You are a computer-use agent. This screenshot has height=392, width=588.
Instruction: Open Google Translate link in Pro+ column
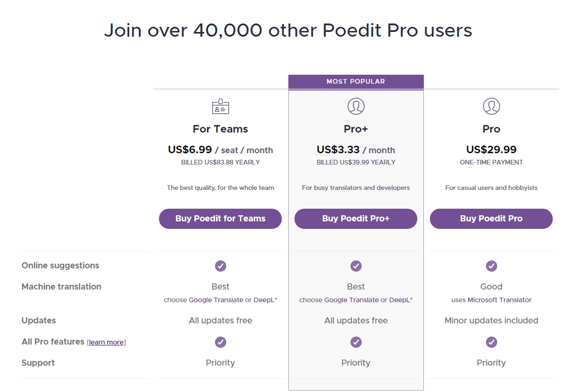point(351,300)
